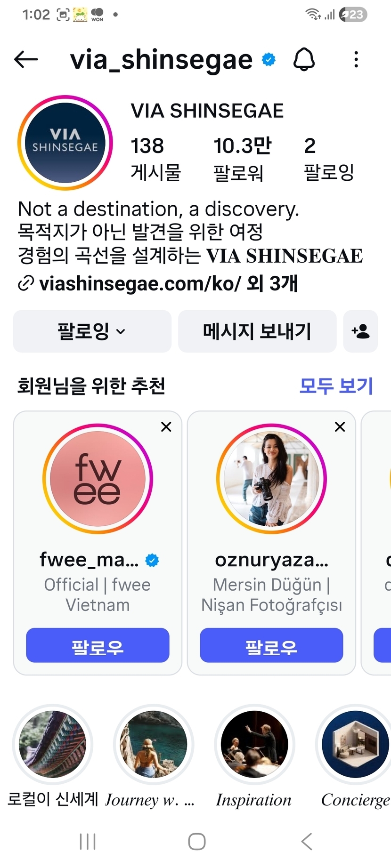The width and height of the screenshot is (391, 868).
Task: Dismiss the oznuryaza suggestion card
Action: (340, 427)
